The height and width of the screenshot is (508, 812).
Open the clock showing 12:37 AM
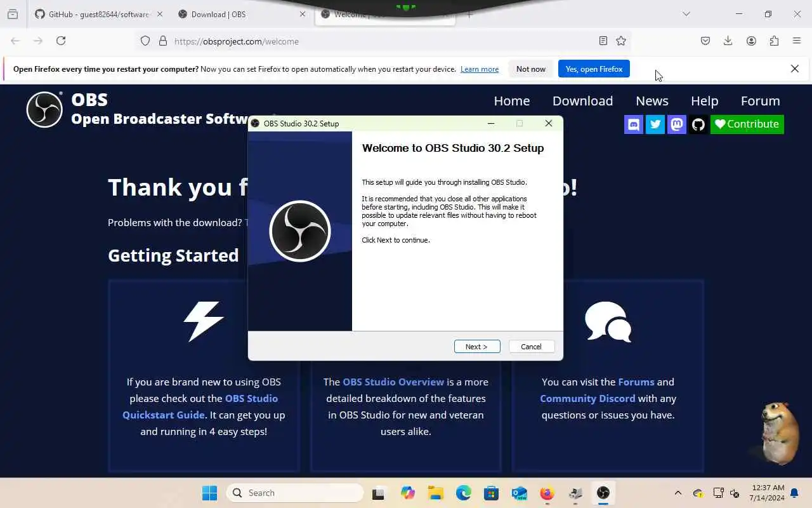(767, 493)
